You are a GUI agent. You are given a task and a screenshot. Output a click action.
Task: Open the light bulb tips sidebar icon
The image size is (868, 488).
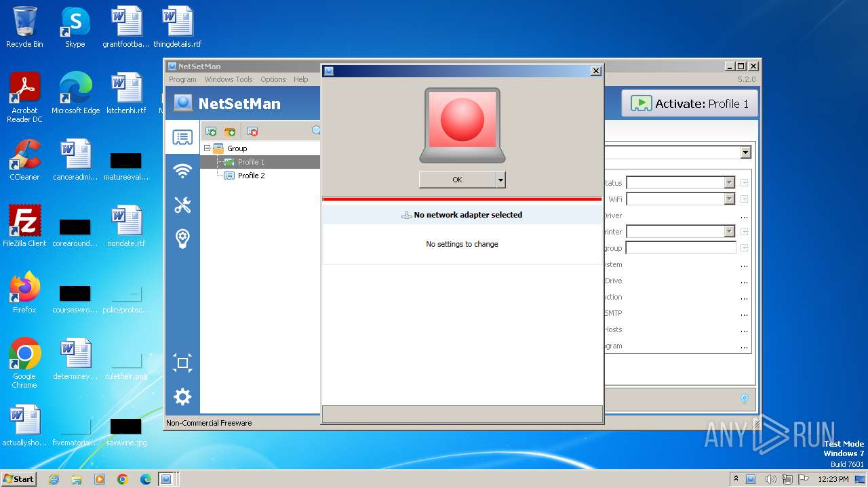[x=182, y=238]
